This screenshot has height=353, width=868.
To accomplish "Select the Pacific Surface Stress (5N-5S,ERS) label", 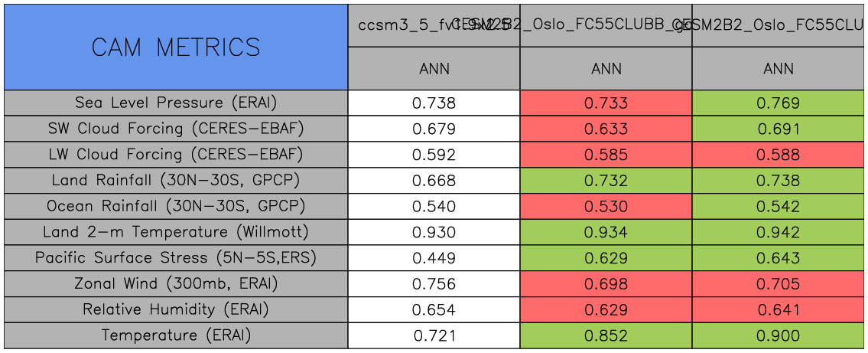I will point(176,258).
